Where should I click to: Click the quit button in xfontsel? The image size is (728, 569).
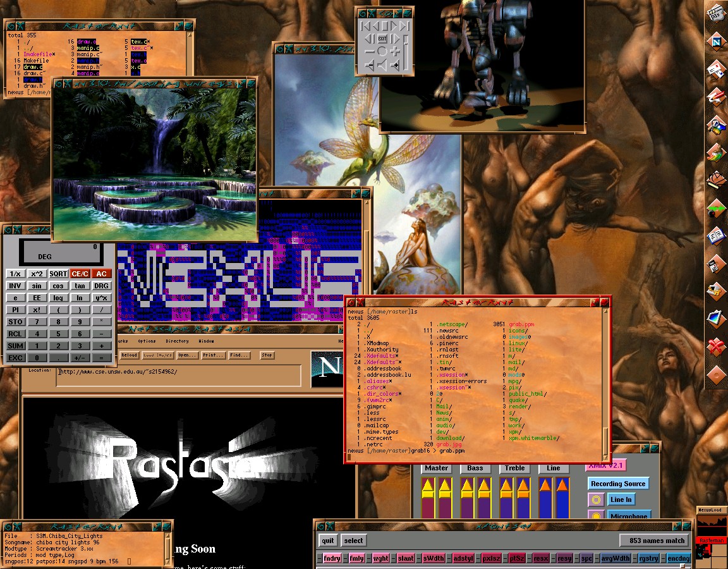[328, 540]
